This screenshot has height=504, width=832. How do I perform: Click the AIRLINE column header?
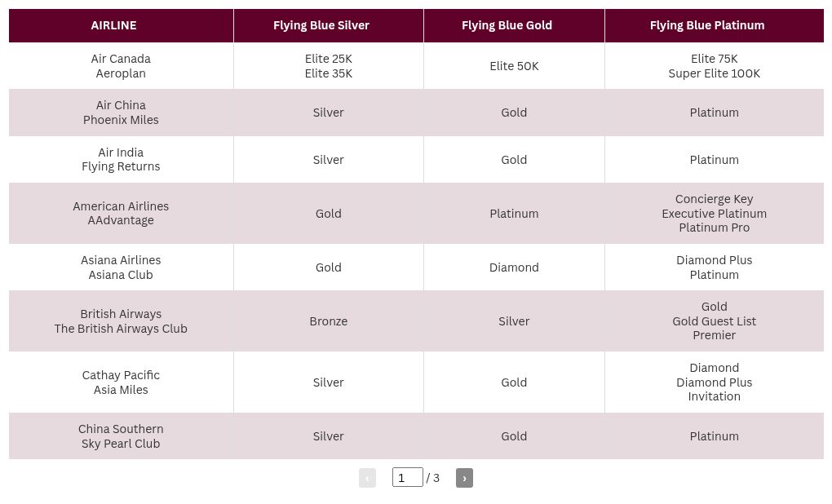click(x=113, y=25)
